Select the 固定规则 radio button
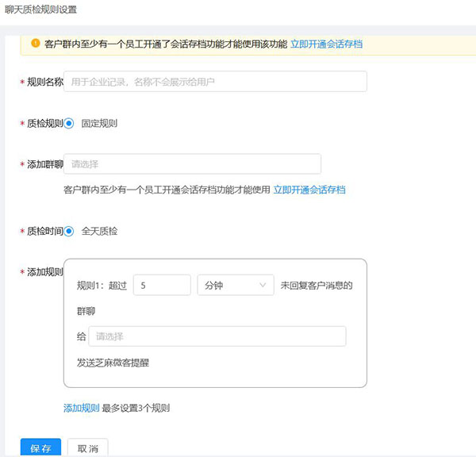Image resolution: width=476 pixels, height=457 pixels. tap(68, 123)
